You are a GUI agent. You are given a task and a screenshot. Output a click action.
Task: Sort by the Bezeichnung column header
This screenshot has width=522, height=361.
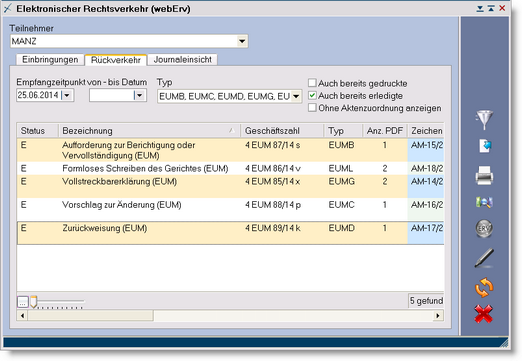click(149, 131)
